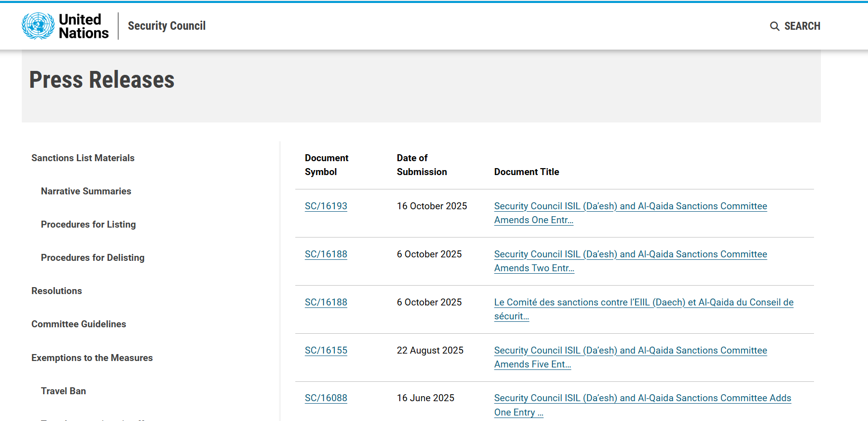Open the French 'Le Comité des sanctions' release
The height and width of the screenshot is (421, 868).
[643, 302]
